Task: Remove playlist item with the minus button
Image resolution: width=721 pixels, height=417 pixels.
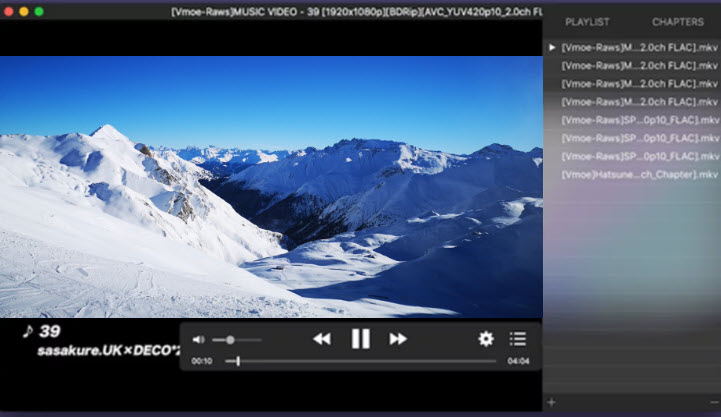Action: [x=714, y=403]
